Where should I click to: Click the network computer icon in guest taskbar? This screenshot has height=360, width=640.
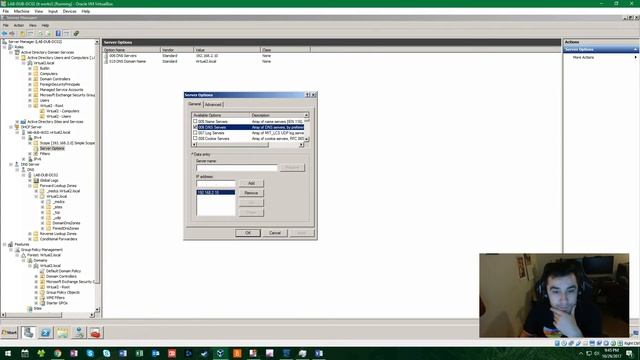coord(79,333)
